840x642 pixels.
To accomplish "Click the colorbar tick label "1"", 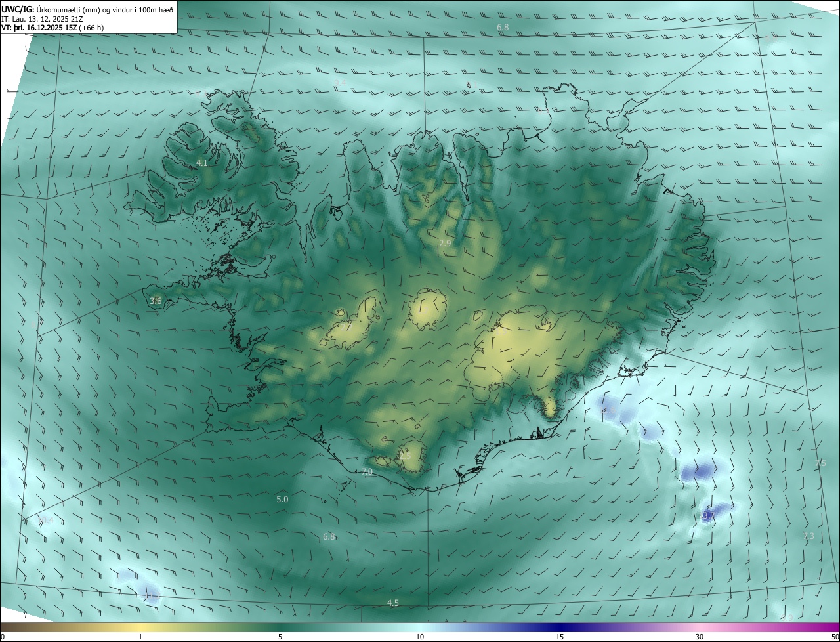I will [x=141, y=637].
